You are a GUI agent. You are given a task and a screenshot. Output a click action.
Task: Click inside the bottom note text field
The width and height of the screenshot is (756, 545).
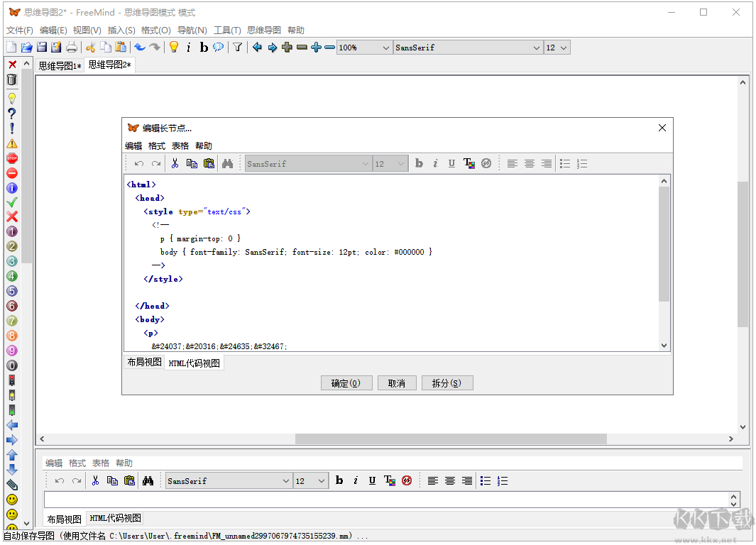pos(385,500)
